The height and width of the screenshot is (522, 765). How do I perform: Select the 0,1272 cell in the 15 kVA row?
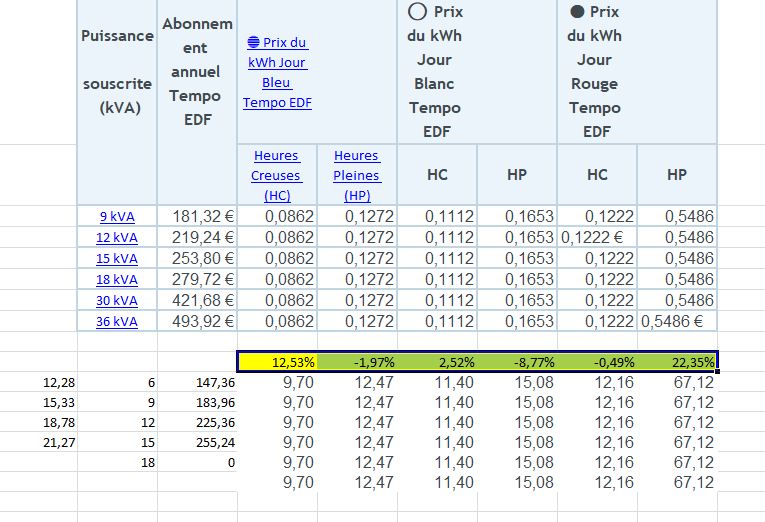coord(357,258)
